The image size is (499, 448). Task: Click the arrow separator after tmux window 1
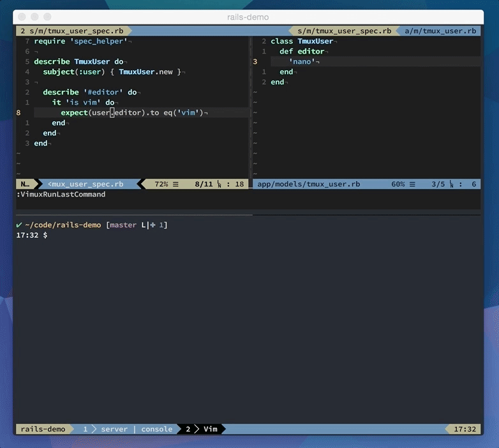point(94,429)
